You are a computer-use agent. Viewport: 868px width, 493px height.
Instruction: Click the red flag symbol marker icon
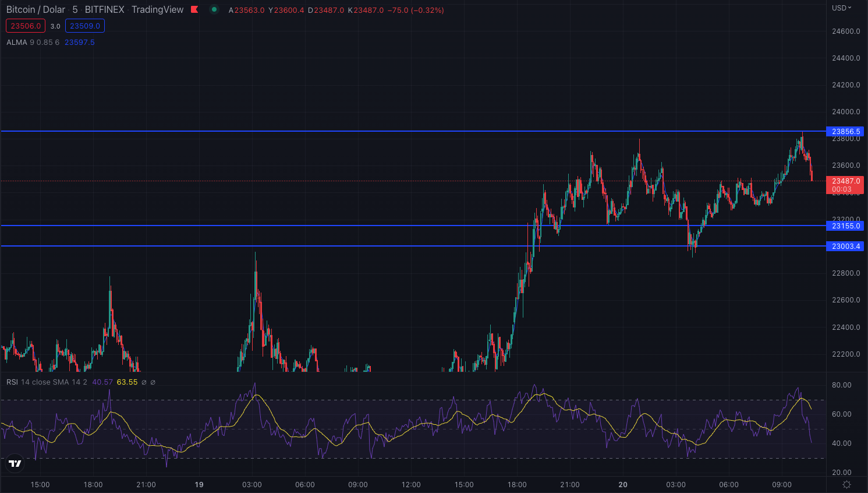click(194, 9)
